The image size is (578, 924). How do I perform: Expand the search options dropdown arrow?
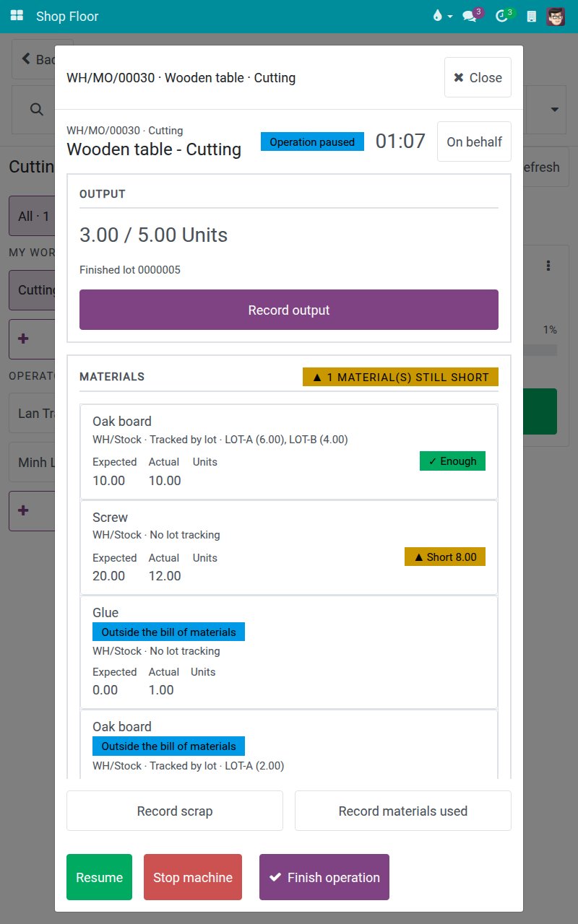coord(555,110)
